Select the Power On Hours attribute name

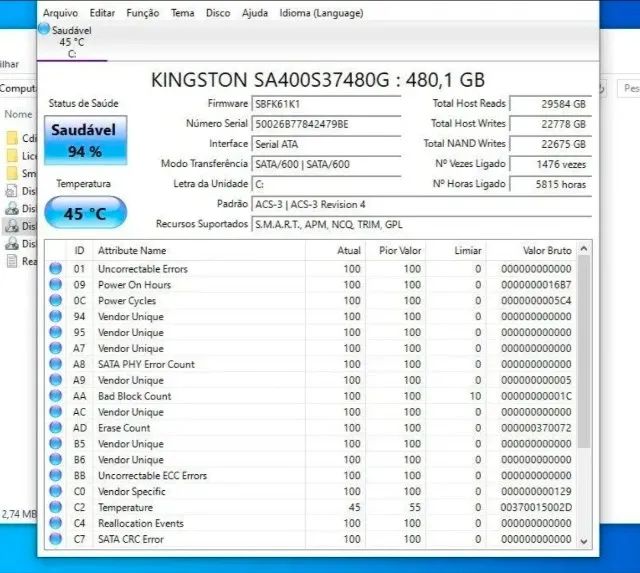134,285
